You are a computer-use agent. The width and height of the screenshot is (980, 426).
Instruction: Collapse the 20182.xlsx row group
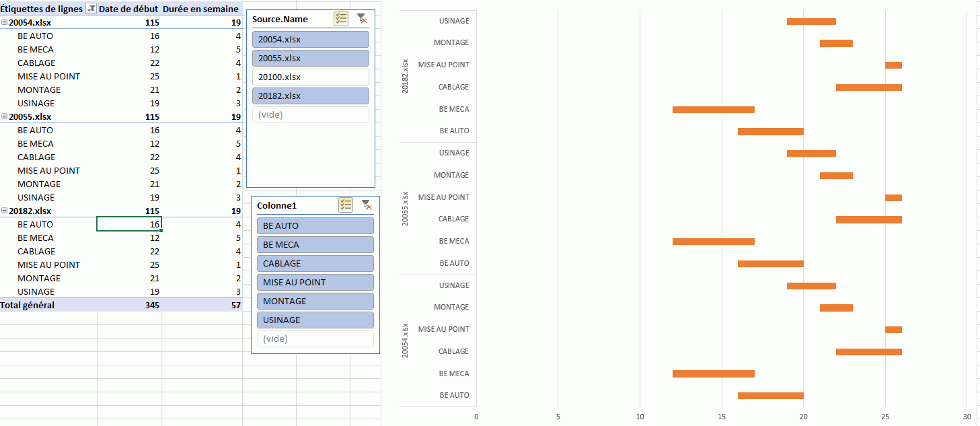point(5,211)
